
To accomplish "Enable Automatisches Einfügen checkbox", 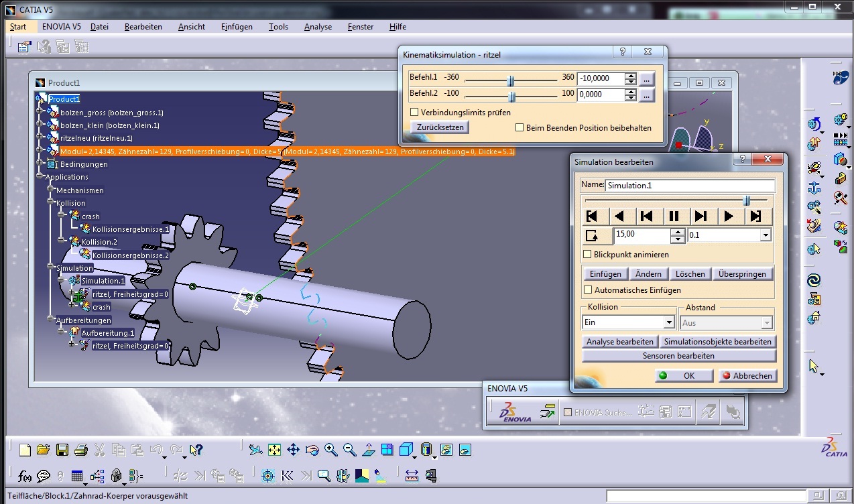I will tap(587, 290).
